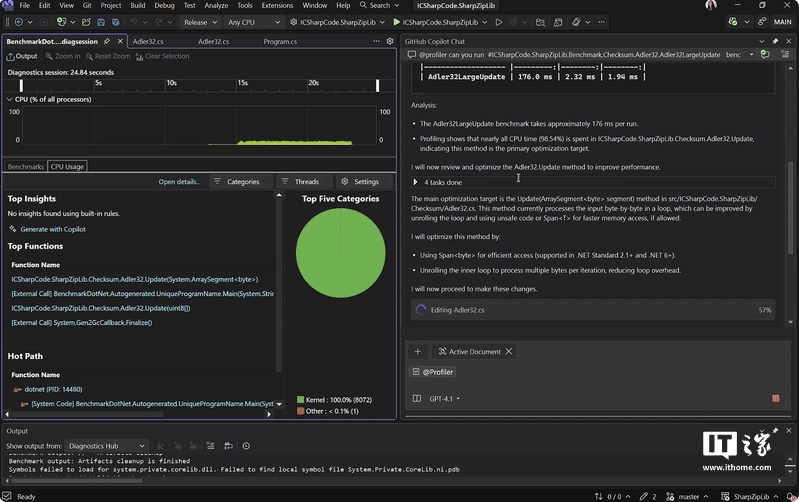Click the green Start Without Debugging icon
Image resolution: width=799 pixels, height=502 pixels.
(499, 22)
